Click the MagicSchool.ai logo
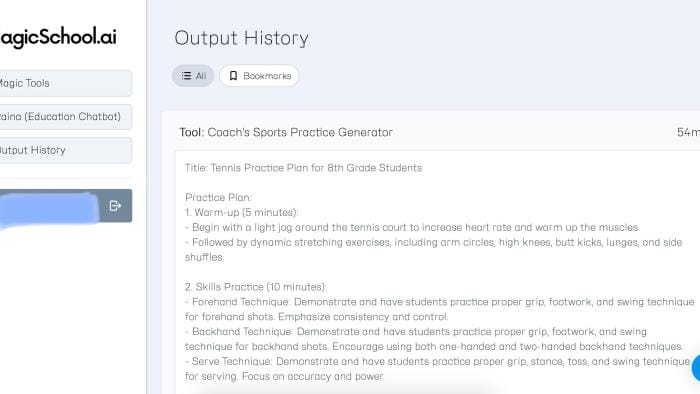The height and width of the screenshot is (394, 700). [58, 37]
